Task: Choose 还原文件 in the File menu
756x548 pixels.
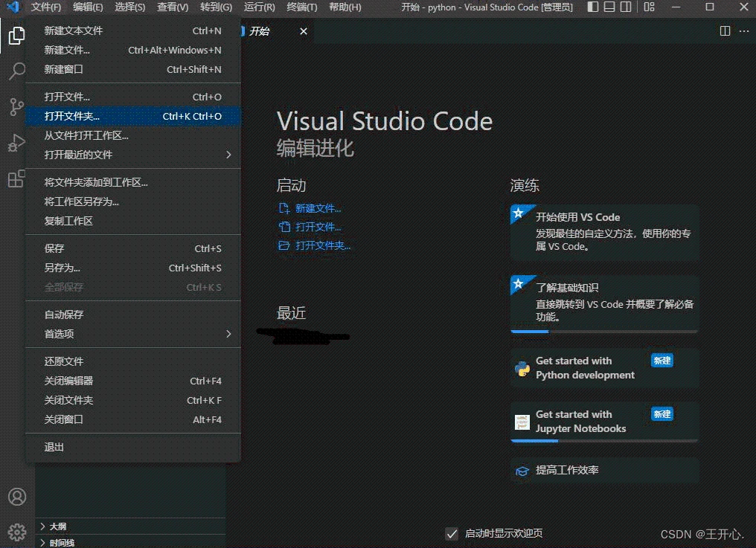Action: coord(133,361)
